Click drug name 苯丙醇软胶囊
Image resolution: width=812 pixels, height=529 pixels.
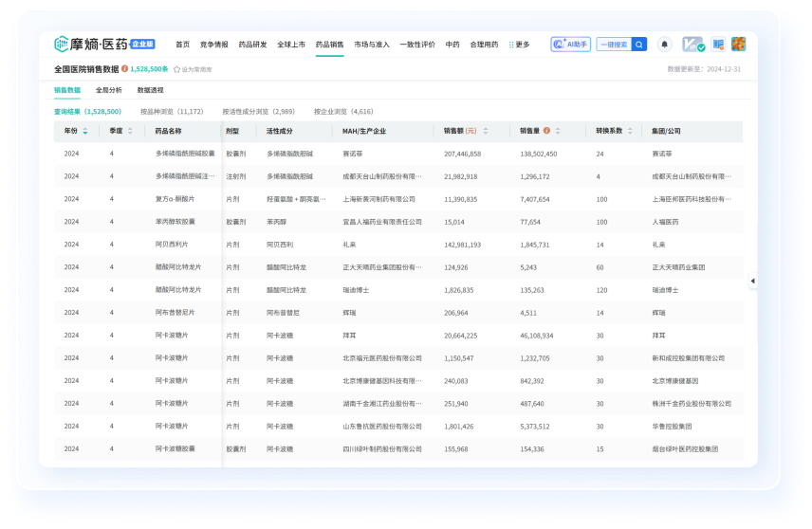pyautogui.click(x=175, y=222)
